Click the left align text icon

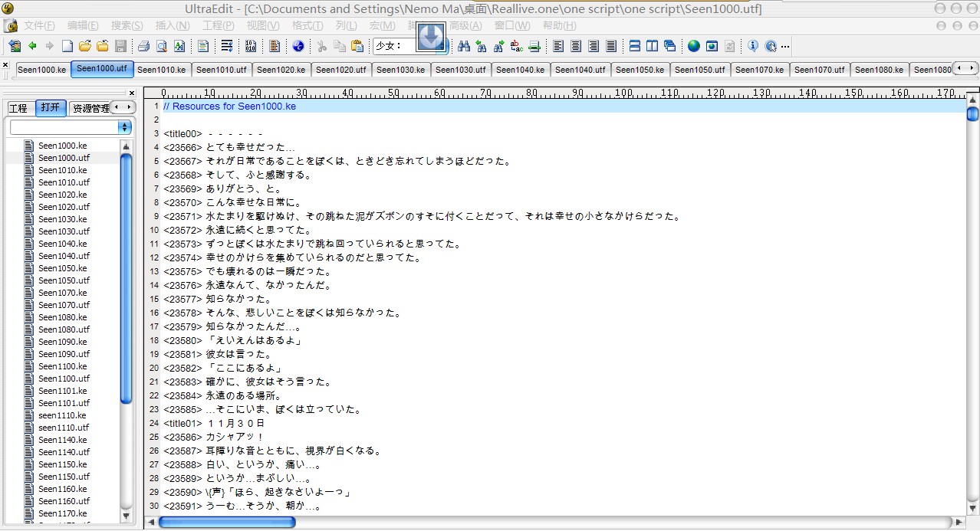click(558, 46)
